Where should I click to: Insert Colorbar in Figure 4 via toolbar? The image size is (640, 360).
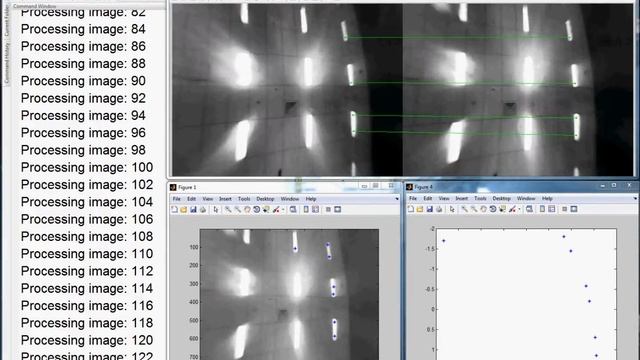click(542, 209)
